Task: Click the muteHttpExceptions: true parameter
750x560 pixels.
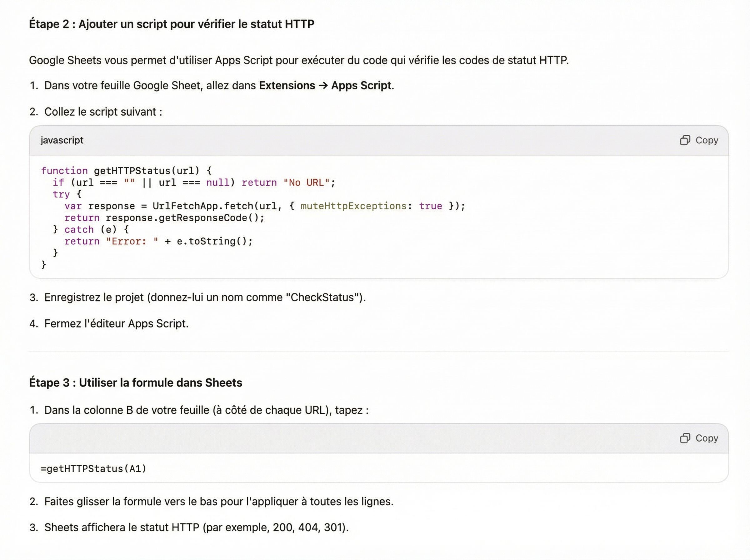Action: pos(355,206)
